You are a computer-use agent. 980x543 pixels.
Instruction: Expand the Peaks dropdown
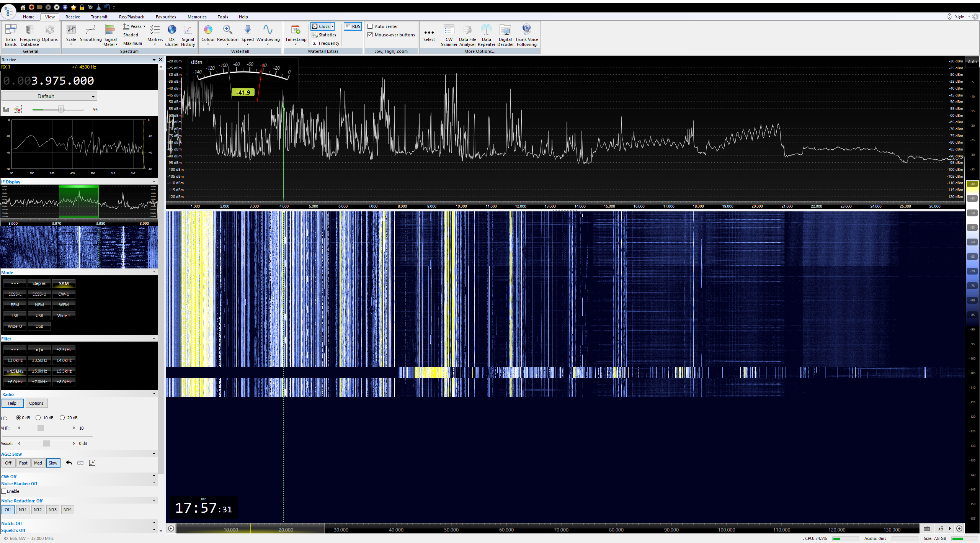[x=144, y=26]
